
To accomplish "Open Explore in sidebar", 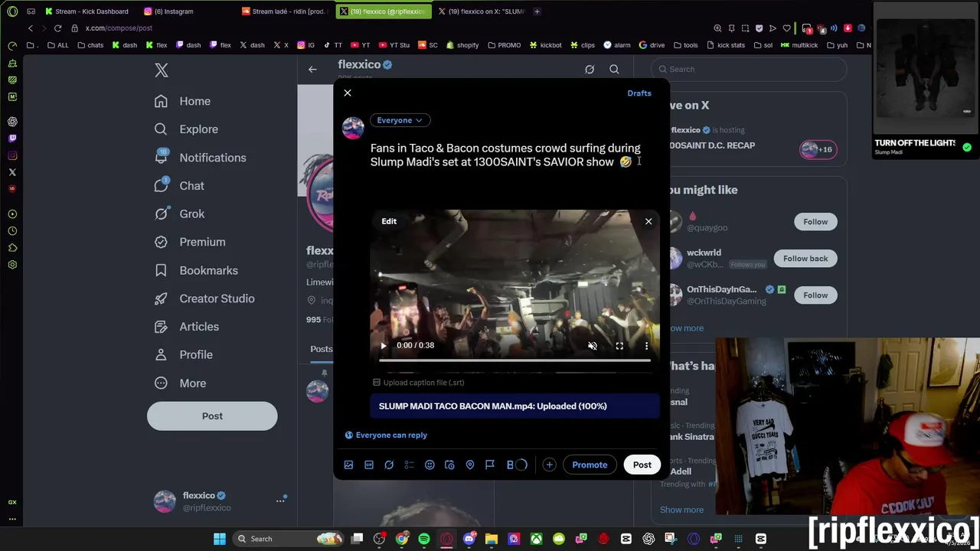I will [186, 129].
